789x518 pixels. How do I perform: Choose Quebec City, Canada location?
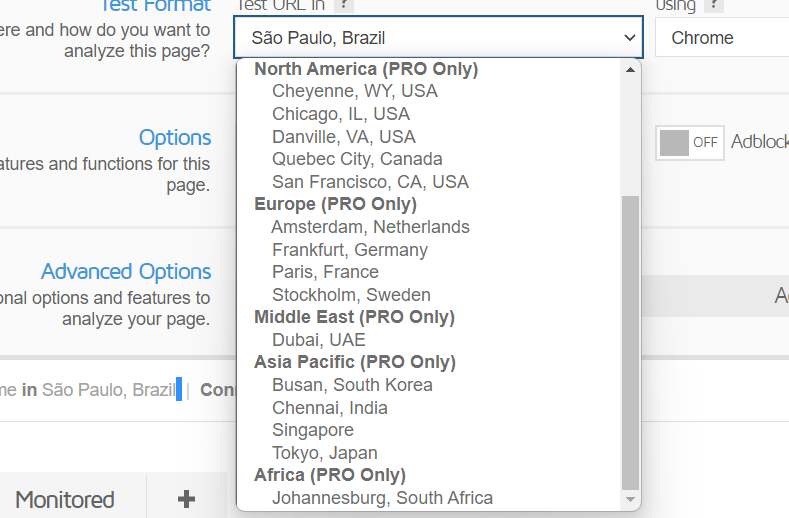[x=357, y=159]
